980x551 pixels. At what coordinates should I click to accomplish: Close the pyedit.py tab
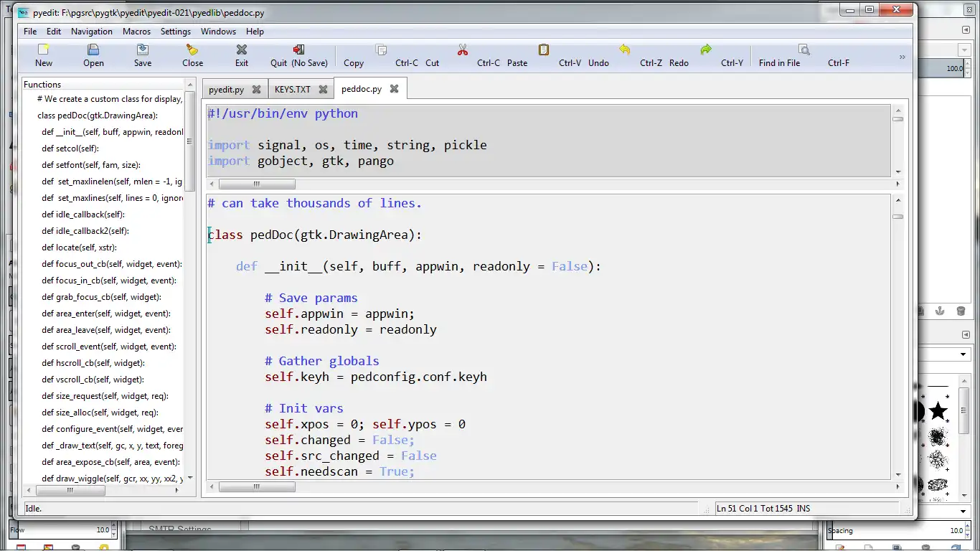point(256,90)
